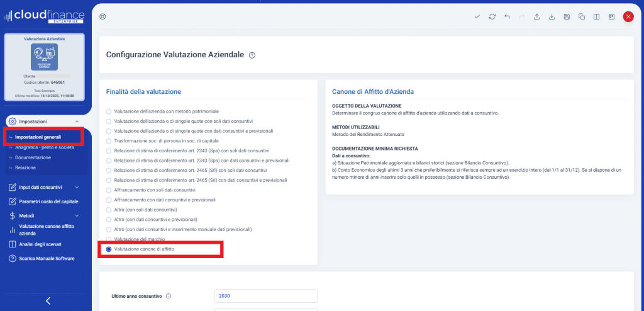This screenshot has height=311, width=644.
Task: Toggle the split-panel layout icon
Action: pos(596,16)
